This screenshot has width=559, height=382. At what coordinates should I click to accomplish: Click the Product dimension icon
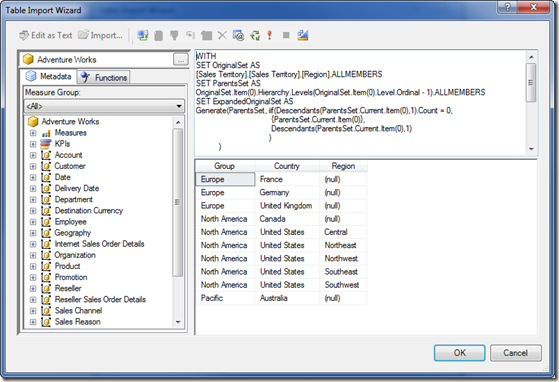pyautogui.click(x=46, y=266)
